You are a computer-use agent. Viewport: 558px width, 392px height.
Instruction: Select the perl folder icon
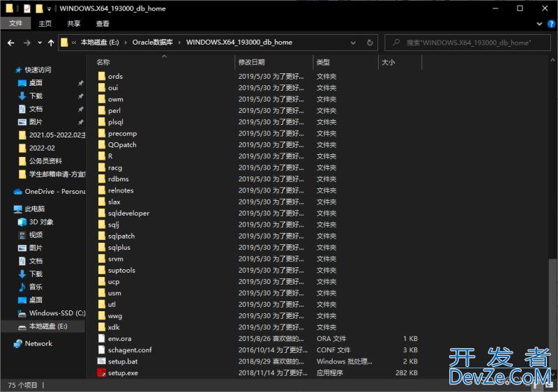click(x=101, y=111)
